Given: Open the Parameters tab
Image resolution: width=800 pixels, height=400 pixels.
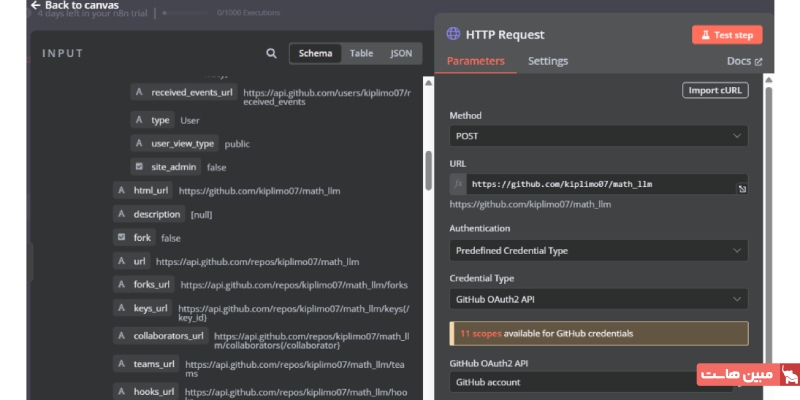Looking at the screenshot, I should [x=476, y=61].
